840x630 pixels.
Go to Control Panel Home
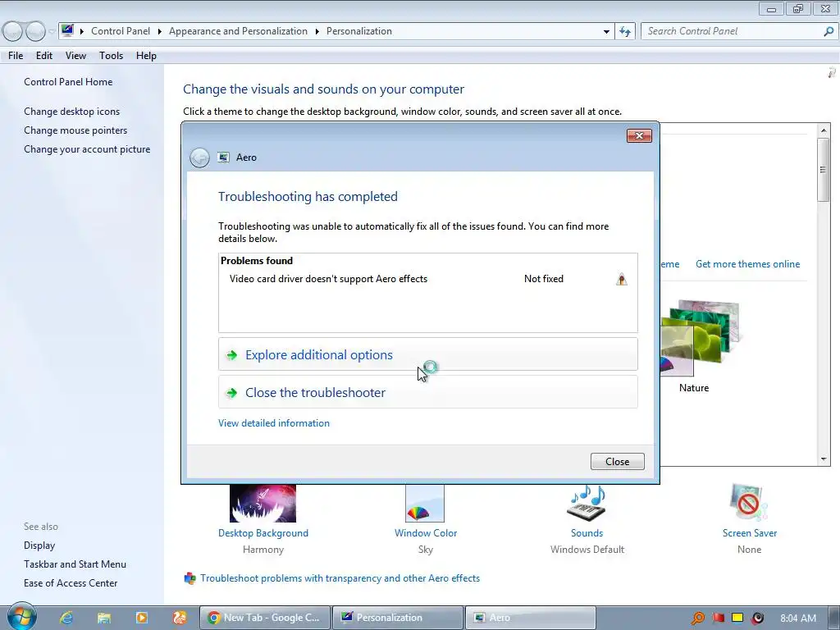68,82
